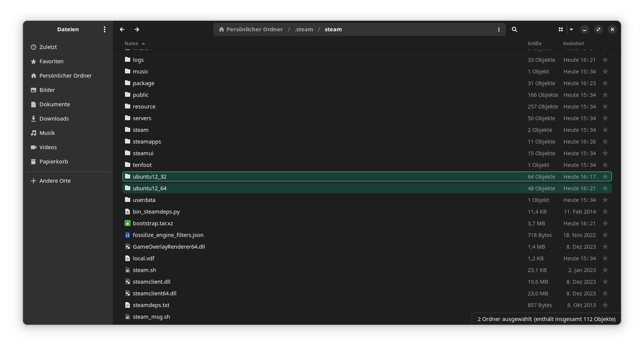Star the logs folder as favorite
Image resolution: width=644 pixels, height=350 pixels.
(x=605, y=60)
